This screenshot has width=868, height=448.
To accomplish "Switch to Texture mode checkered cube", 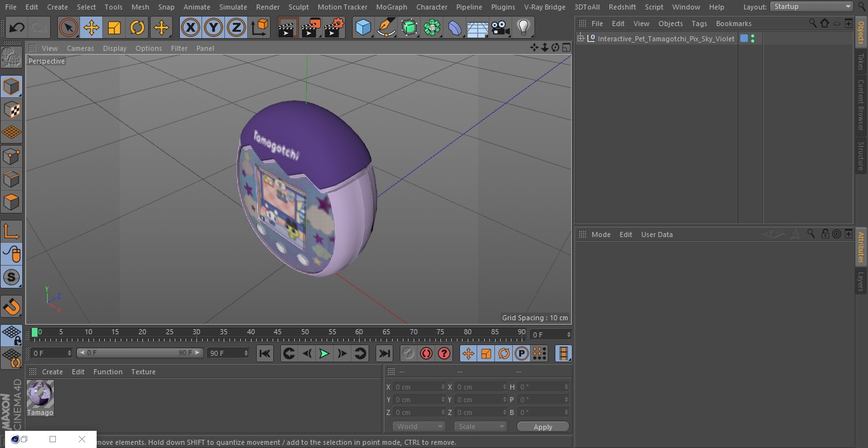I will click(x=11, y=109).
